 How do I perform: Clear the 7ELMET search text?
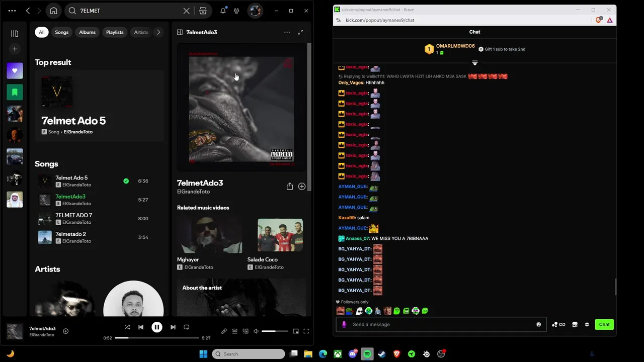click(x=186, y=11)
